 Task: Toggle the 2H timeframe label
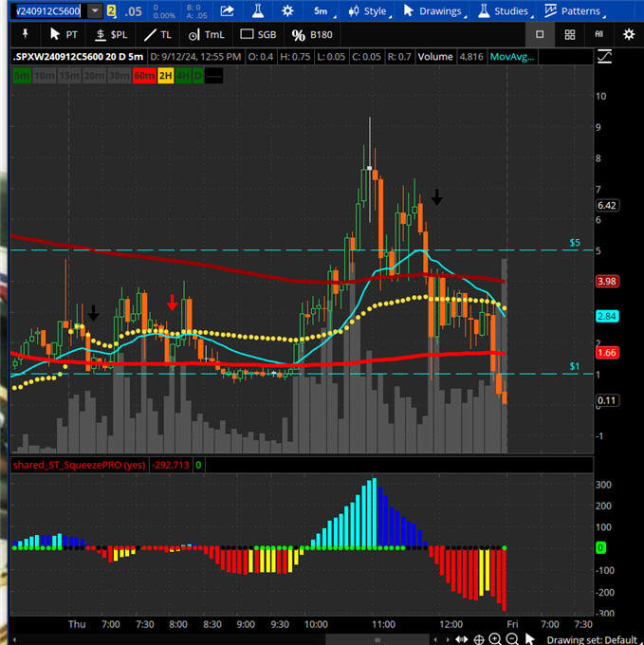coord(167,76)
